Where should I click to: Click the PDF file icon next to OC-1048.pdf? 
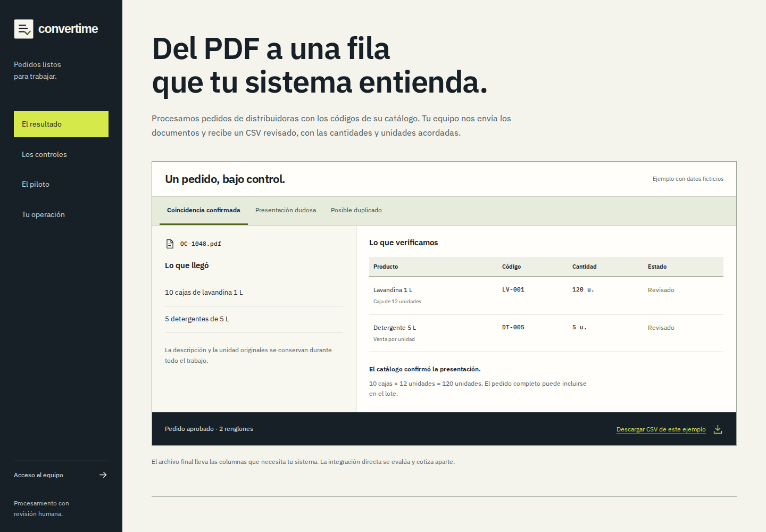click(170, 244)
